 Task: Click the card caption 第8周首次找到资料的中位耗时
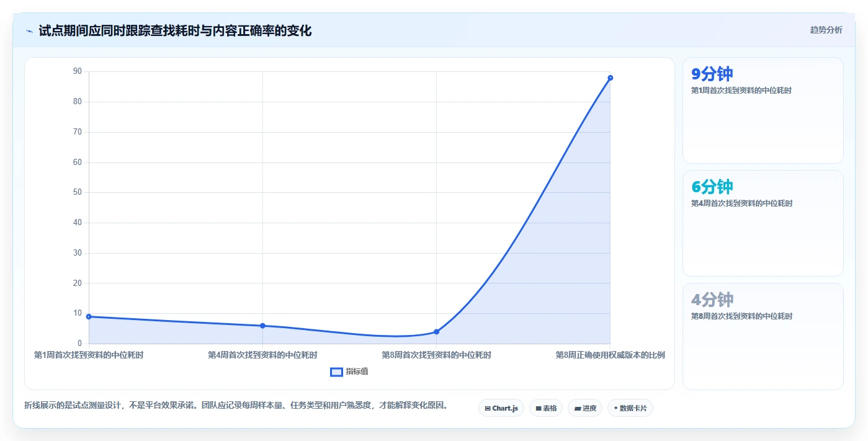pyautogui.click(x=741, y=316)
